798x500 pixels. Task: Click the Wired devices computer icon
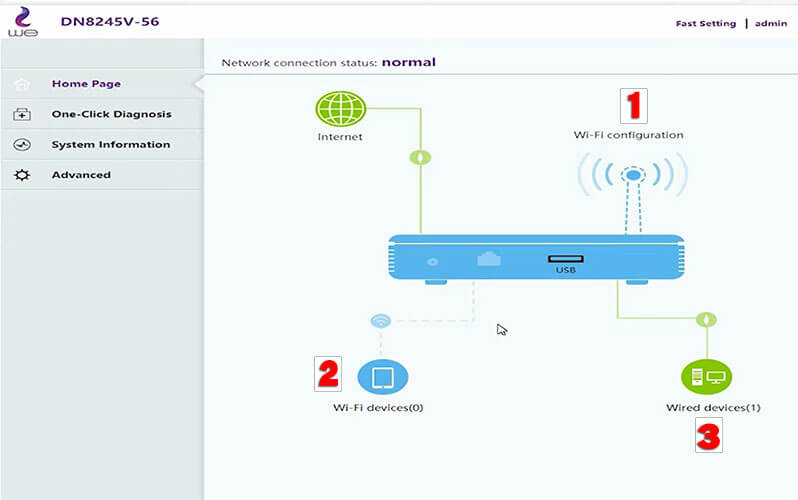pyautogui.click(x=706, y=377)
